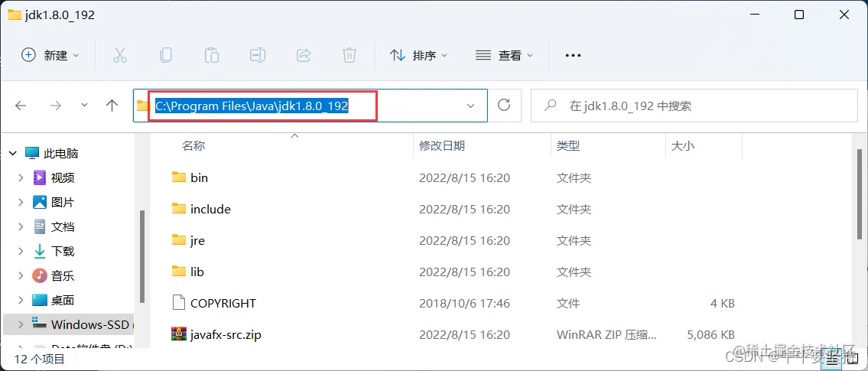Click the 12 个项目 status text
The image size is (868, 371).
(x=39, y=359)
